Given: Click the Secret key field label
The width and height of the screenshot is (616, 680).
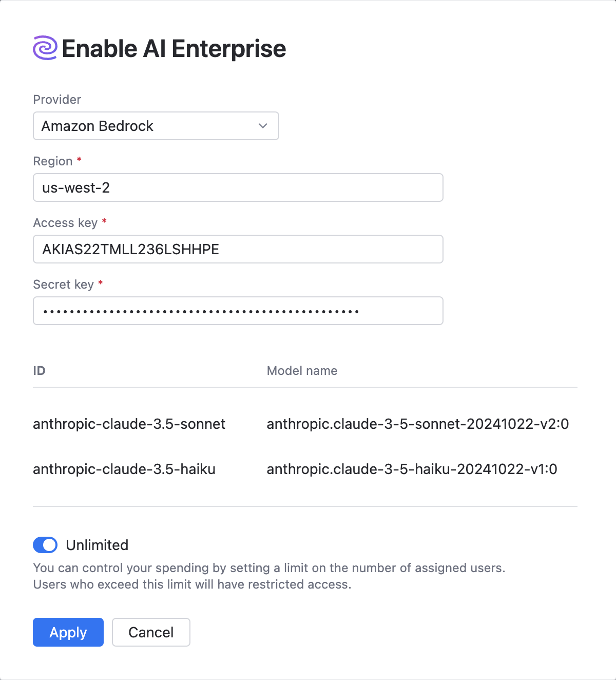Looking at the screenshot, I should 63,285.
